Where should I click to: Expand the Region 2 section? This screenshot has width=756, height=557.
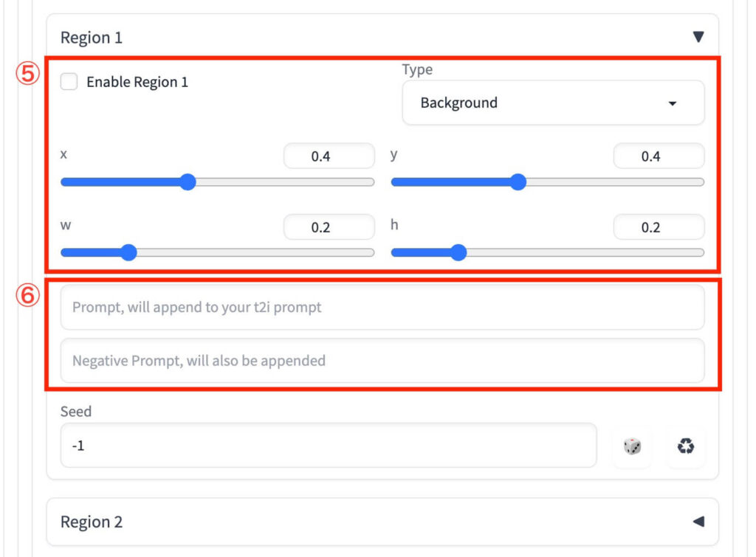click(698, 522)
